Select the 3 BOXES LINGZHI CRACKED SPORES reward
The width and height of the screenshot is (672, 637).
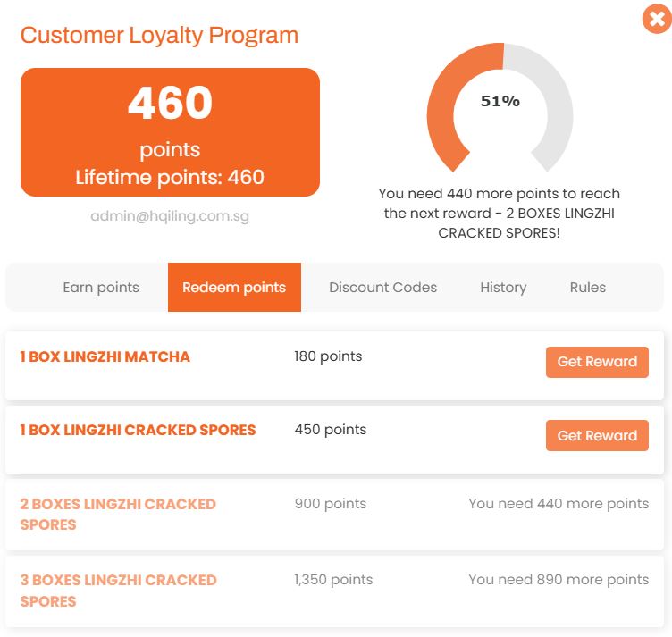(x=118, y=590)
